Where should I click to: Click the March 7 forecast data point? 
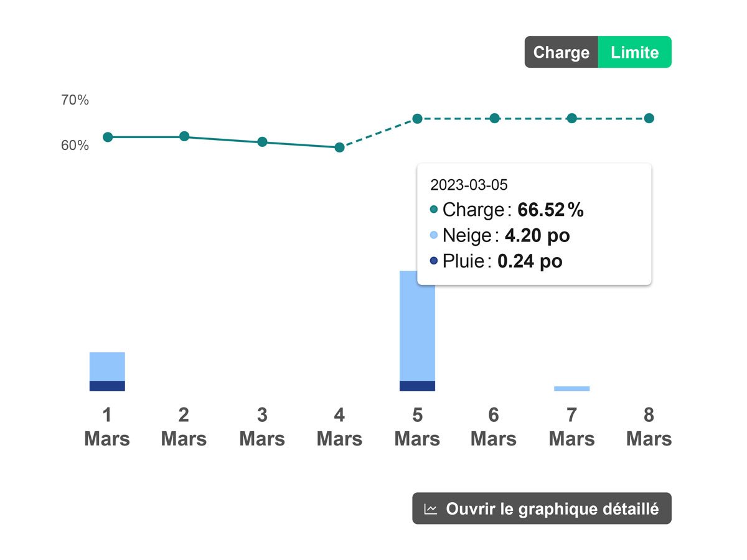click(571, 118)
